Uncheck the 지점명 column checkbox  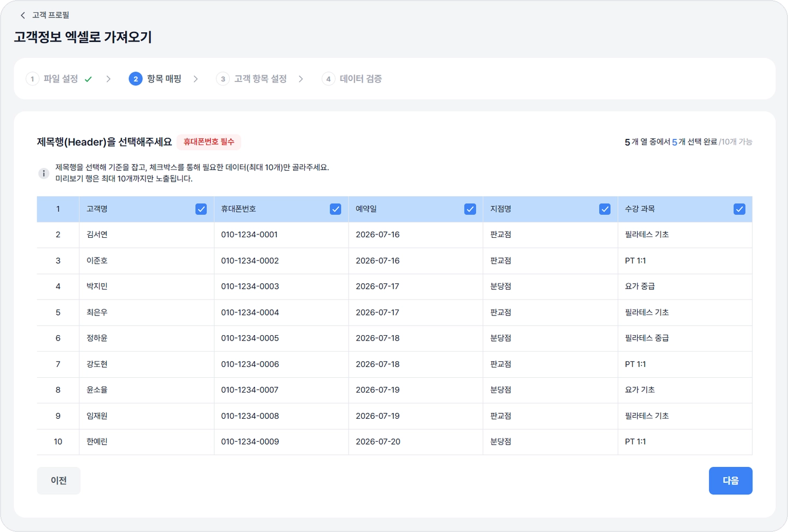click(x=605, y=209)
